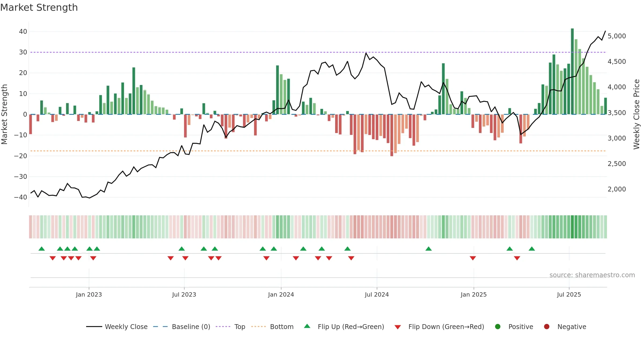Image resolution: width=644 pixels, height=362 pixels.
Task: Click the purple dotted Top threshold line
Action: tap(318, 52)
